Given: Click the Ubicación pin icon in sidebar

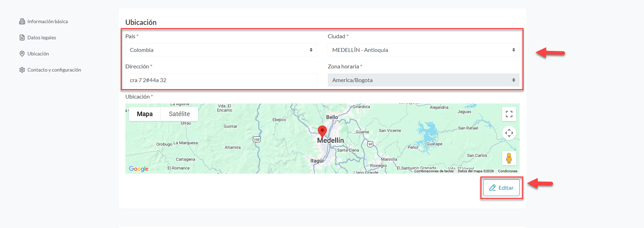Looking at the screenshot, I should point(22,54).
